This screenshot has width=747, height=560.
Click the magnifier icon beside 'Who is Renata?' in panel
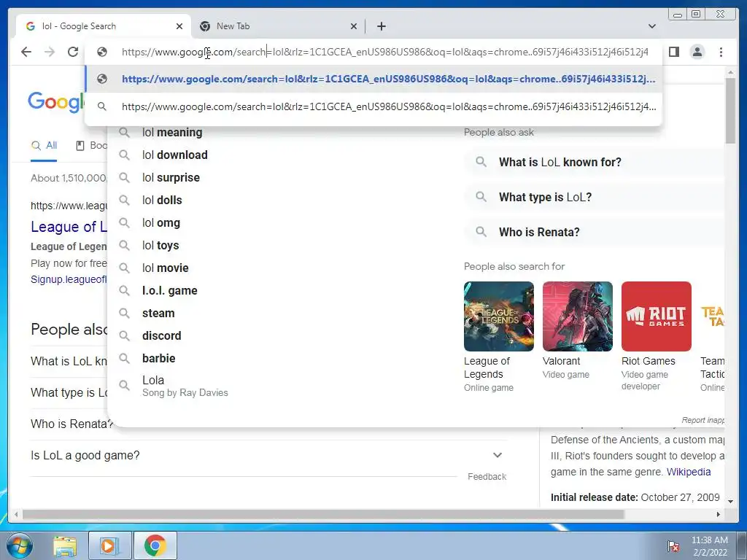coord(481,232)
